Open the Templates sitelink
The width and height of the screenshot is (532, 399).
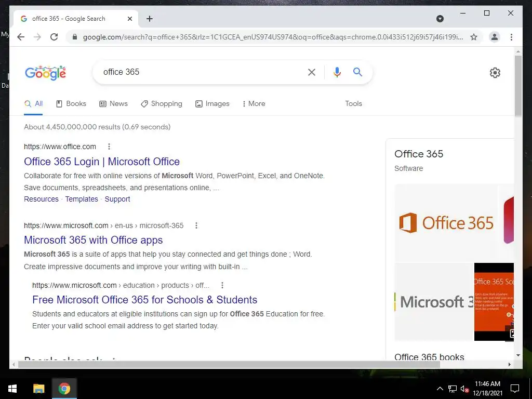82,199
